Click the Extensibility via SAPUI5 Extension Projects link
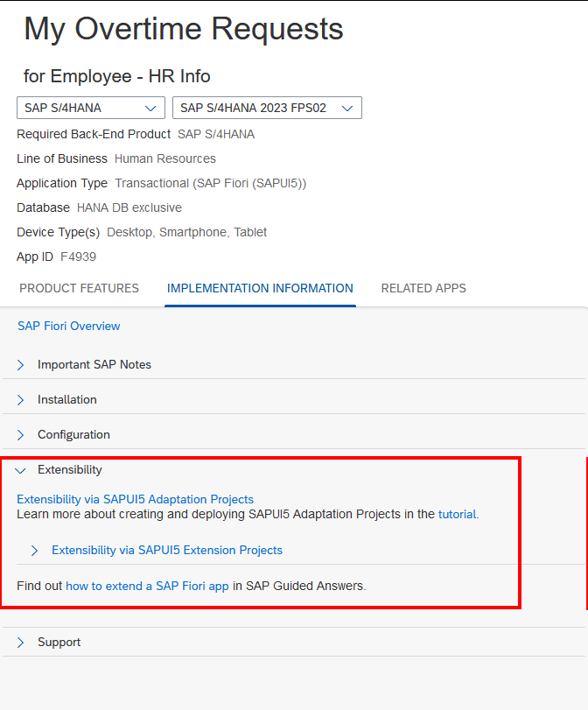The image size is (588, 710). pos(167,551)
